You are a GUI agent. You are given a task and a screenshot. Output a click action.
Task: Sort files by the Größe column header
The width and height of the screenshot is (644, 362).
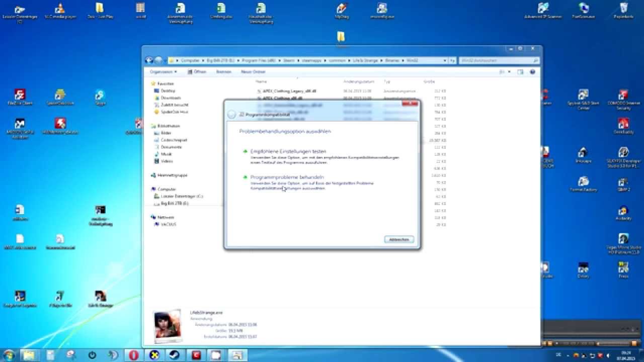coord(429,81)
